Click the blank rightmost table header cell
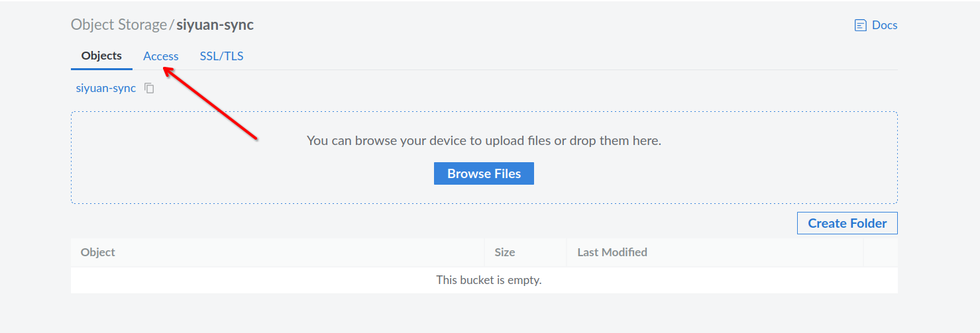The image size is (980, 333). pyautogui.click(x=880, y=252)
